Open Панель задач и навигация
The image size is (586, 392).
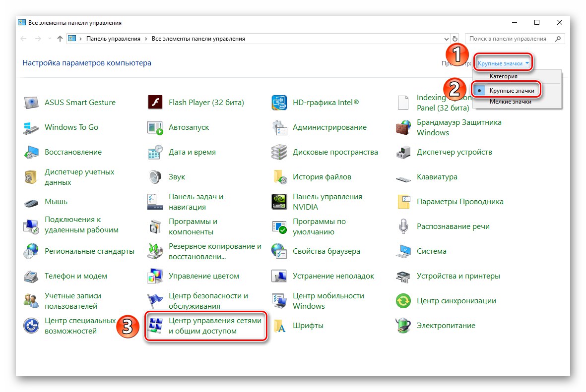(x=196, y=202)
